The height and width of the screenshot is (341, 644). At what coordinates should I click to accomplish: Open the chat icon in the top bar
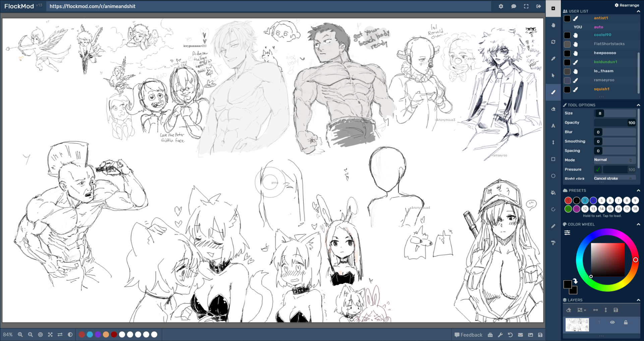(x=513, y=6)
